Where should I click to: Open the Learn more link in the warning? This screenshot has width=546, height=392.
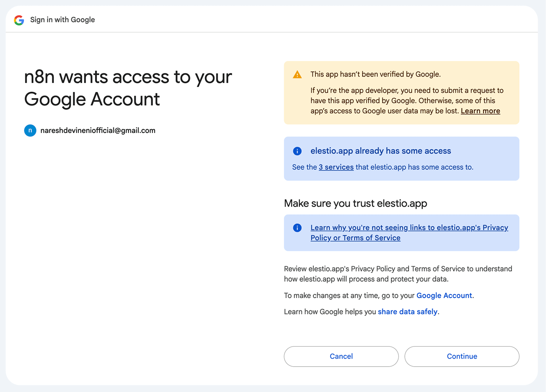(480, 111)
